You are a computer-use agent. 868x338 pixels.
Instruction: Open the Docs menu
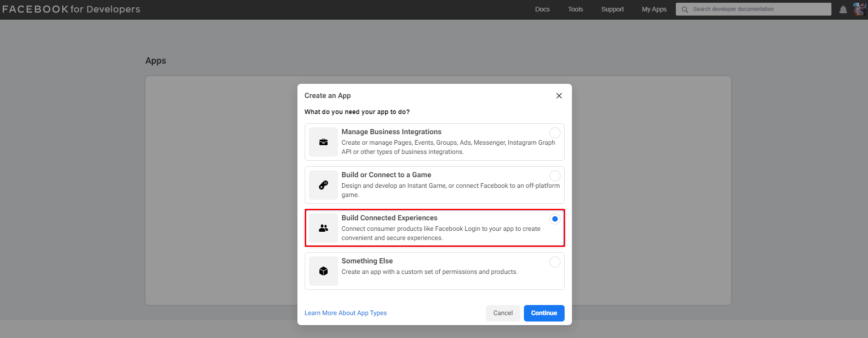pos(542,9)
